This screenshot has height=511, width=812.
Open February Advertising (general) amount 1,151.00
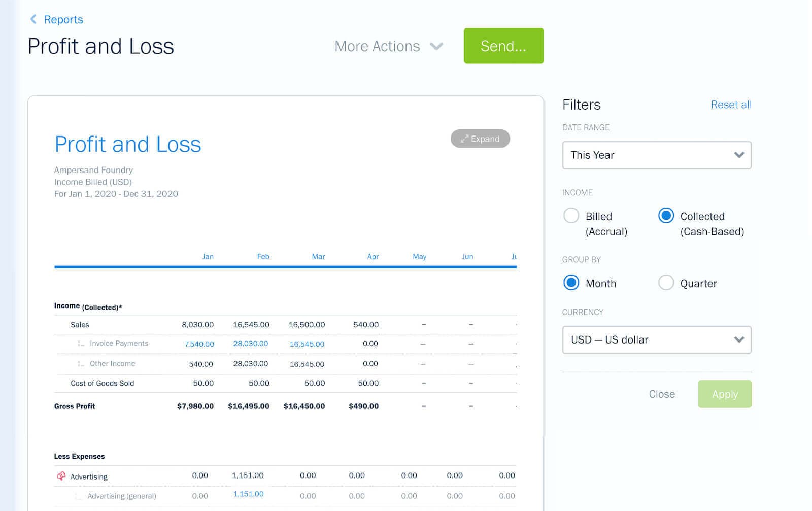[x=248, y=494]
